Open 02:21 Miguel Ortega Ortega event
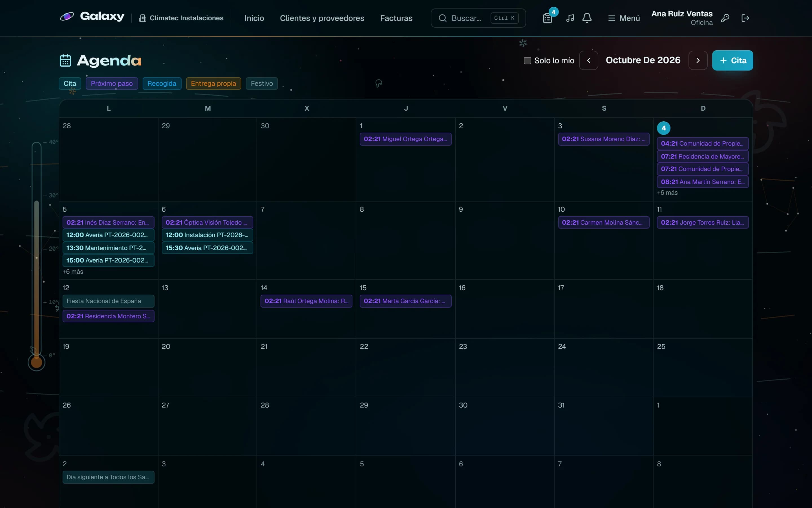 (405, 139)
